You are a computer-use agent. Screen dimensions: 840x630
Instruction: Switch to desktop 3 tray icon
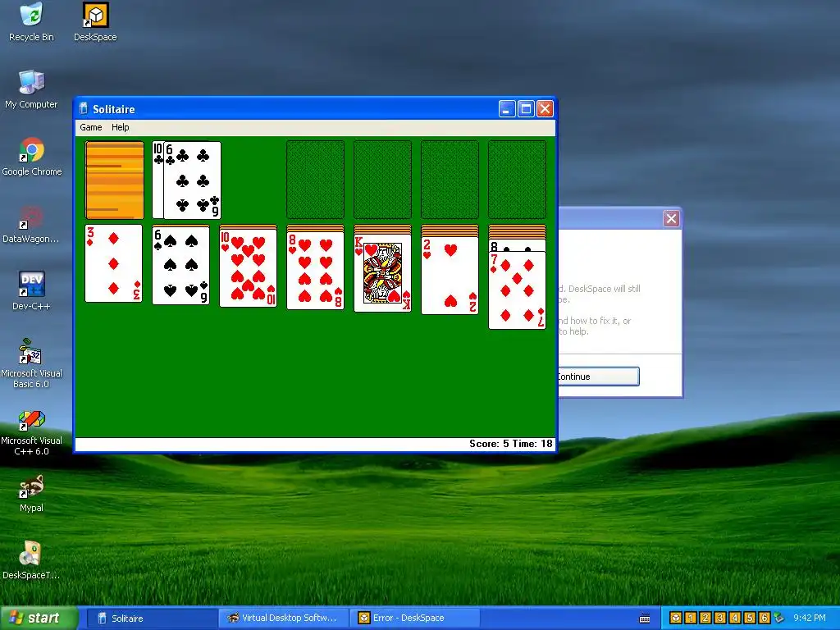coord(720,618)
